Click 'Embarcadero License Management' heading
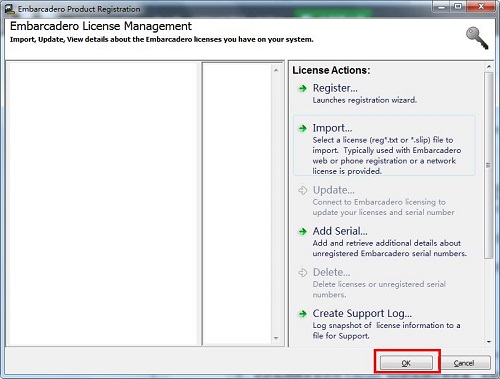 [101, 26]
